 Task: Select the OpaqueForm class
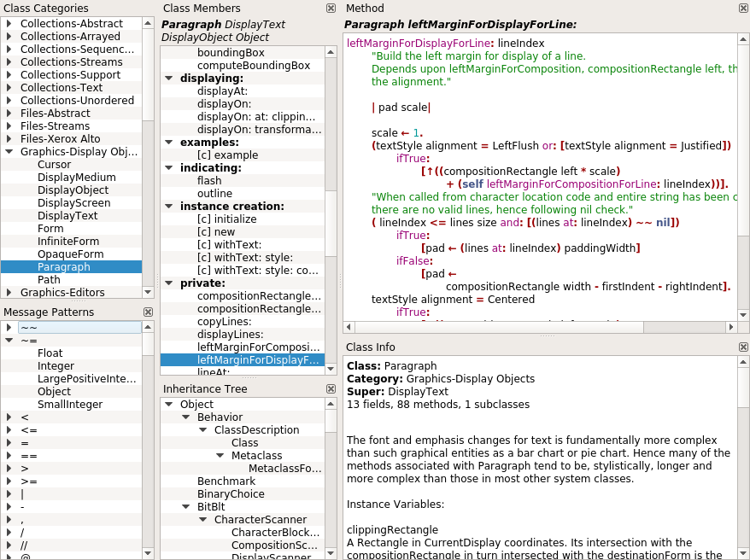pos(71,254)
